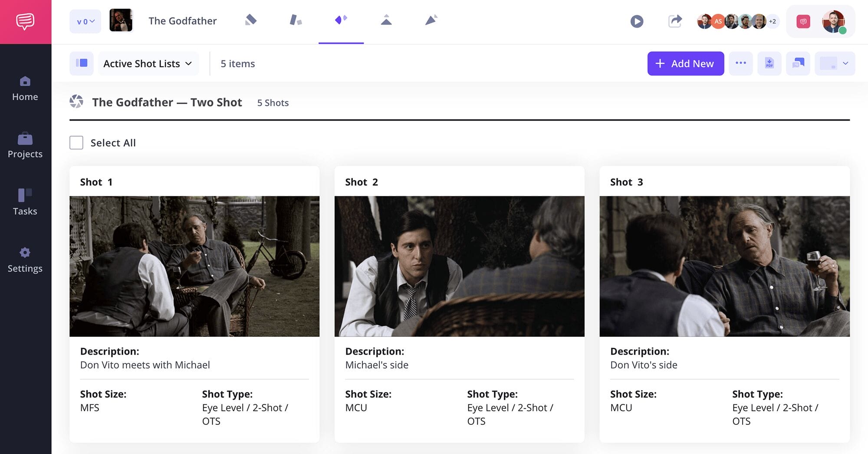This screenshot has width=868, height=454.
Task: Click the MFS shot size value
Action: click(x=90, y=408)
